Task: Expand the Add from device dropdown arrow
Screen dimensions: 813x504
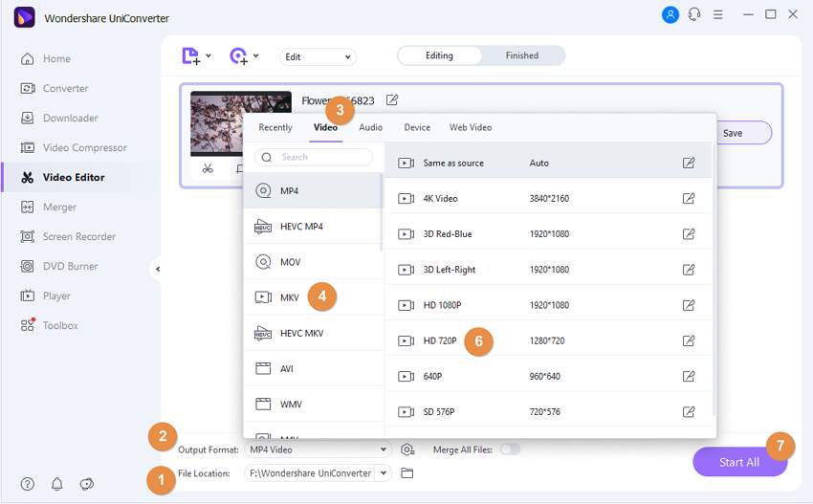Action: pyautogui.click(x=255, y=55)
